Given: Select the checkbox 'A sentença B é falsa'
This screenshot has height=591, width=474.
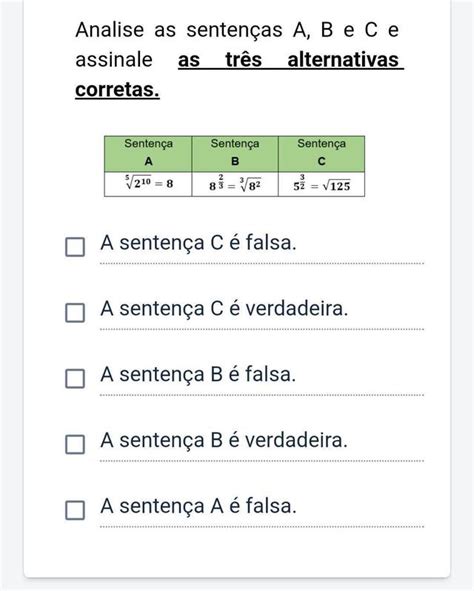Looking at the screenshot, I should tap(75, 378).
